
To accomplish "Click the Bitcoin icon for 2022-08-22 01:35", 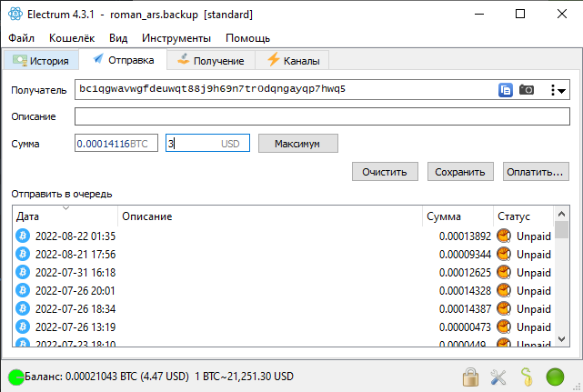I will [x=23, y=236].
